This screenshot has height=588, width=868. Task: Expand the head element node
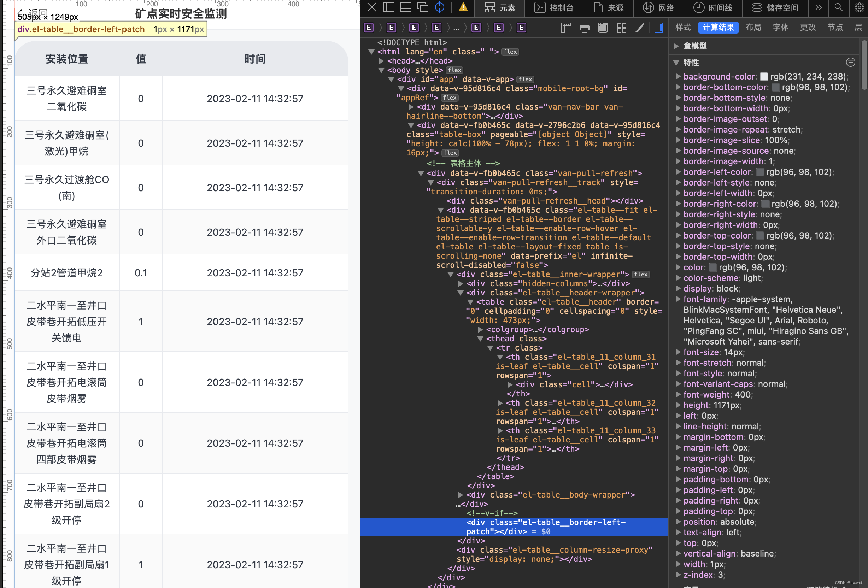[x=381, y=61]
